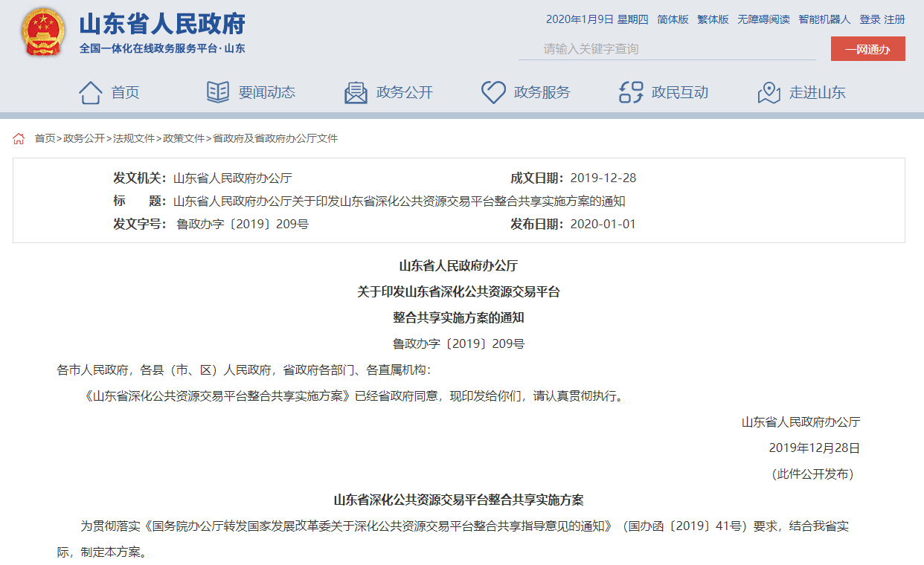Screen dimensions: 924x565
Task: Open 无障碍阅读 accessibility mode
Action: (763, 19)
